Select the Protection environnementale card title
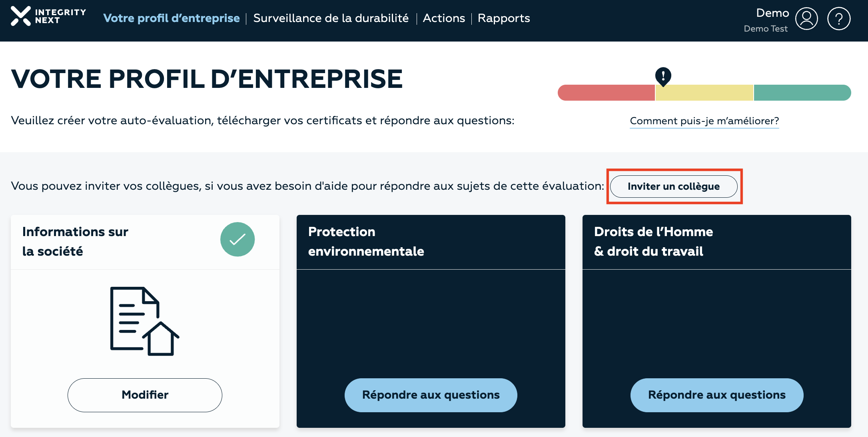 366,241
